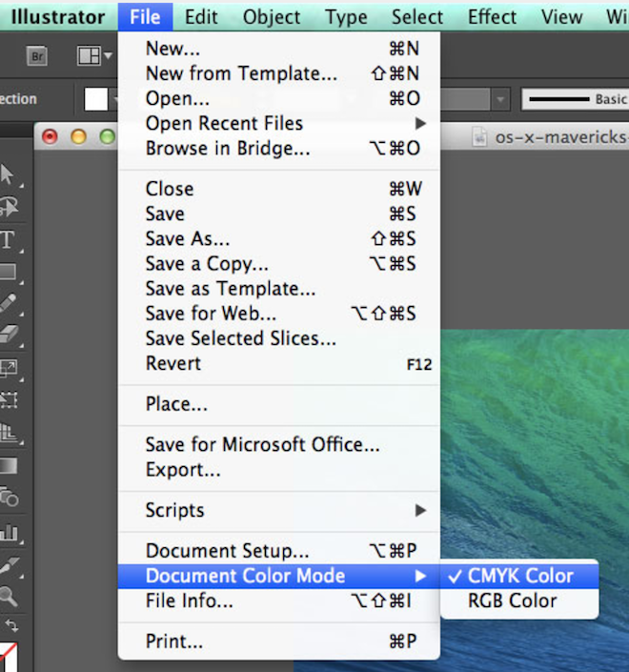
Task: Choose Close from the File menu
Action: tap(279, 189)
